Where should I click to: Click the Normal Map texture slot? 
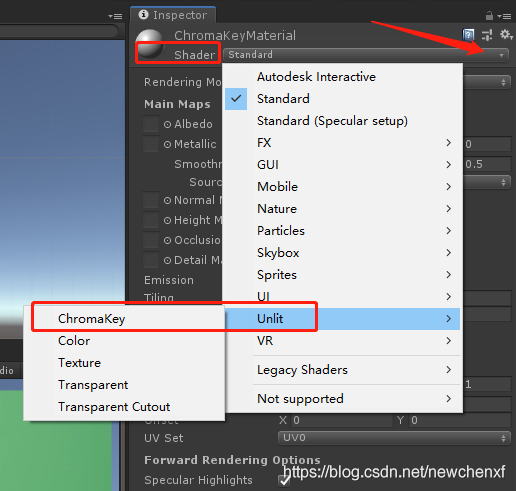tap(151, 200)
